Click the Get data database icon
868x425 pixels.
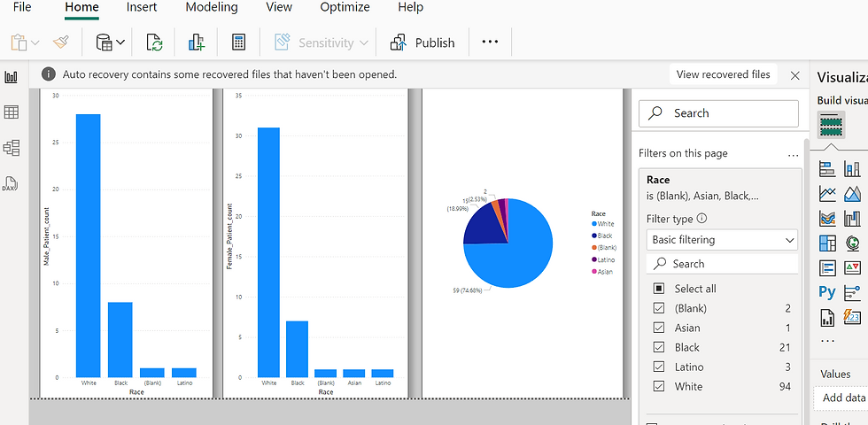pyautogui.click(x=104, y=42)
